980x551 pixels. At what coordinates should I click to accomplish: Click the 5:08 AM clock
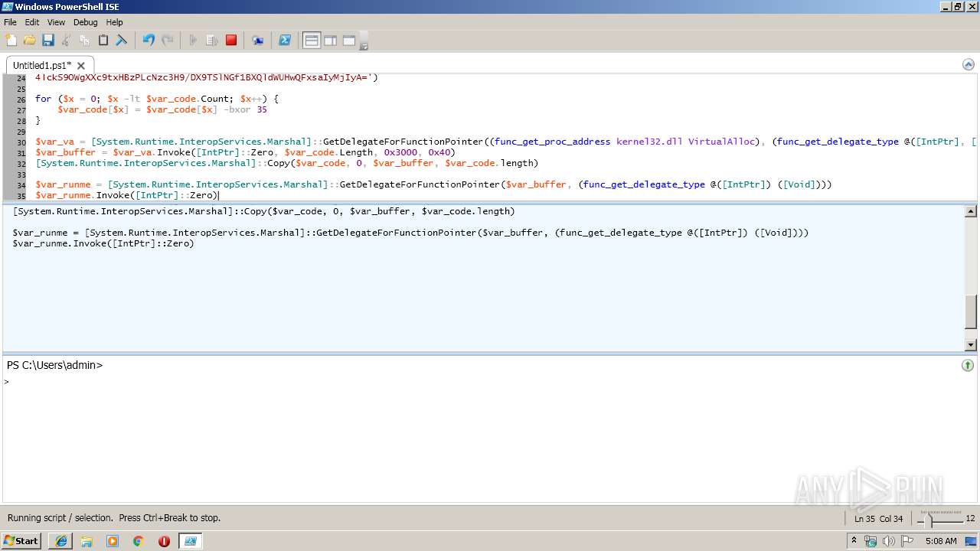(941, 541)
